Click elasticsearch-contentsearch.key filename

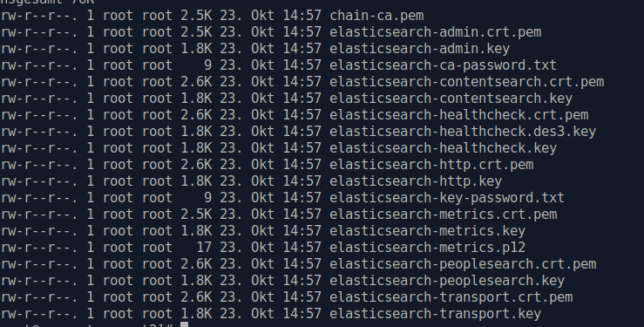coord(451,99)
